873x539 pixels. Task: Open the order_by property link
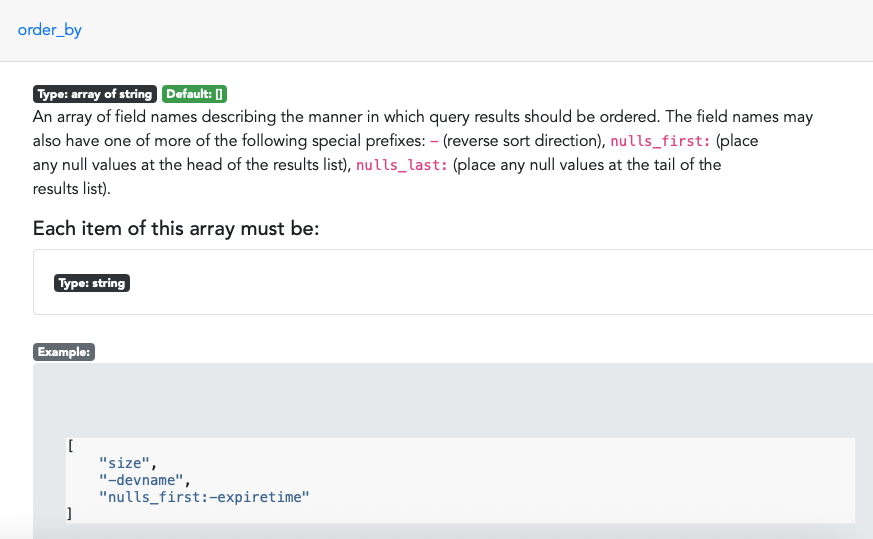[50, 30]
